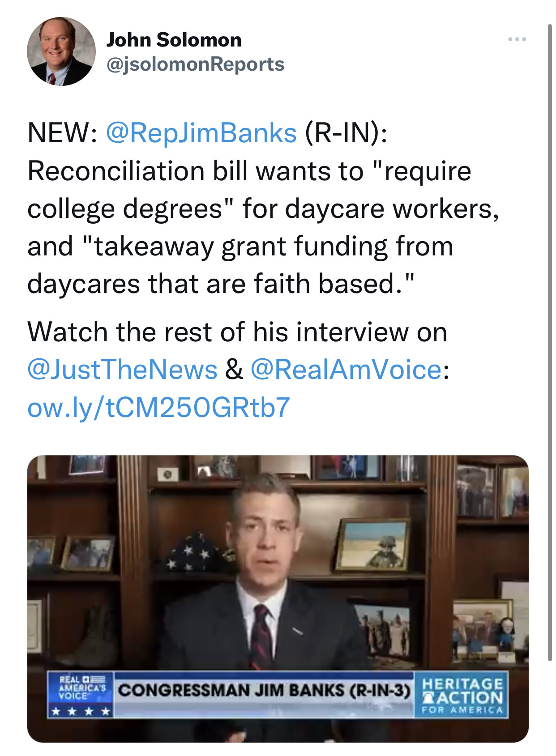Click the stars row under Real America's Voice
556x756 pixels.
pos(81,711)
